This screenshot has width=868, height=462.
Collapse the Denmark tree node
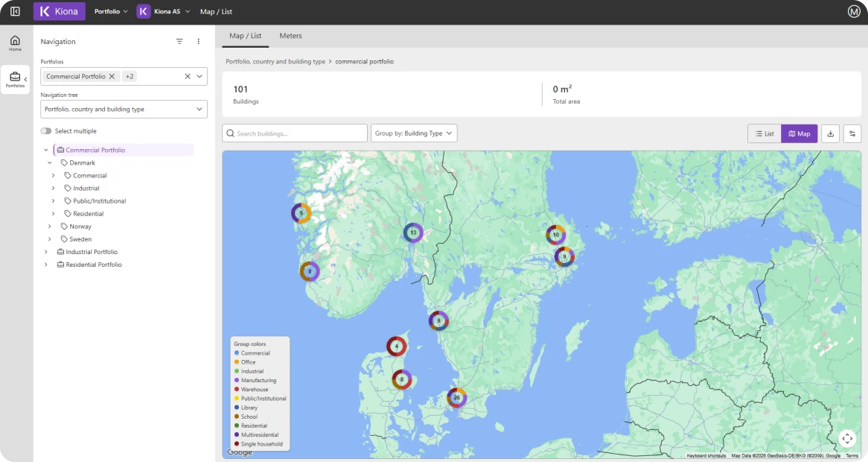click(x=50, y=163)
